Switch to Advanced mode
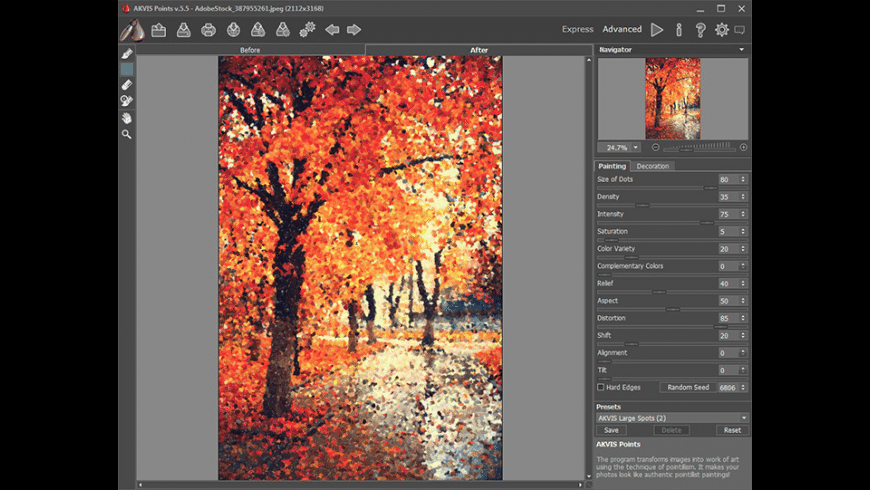This screenshot has height=490, width=870. (622, 29)
